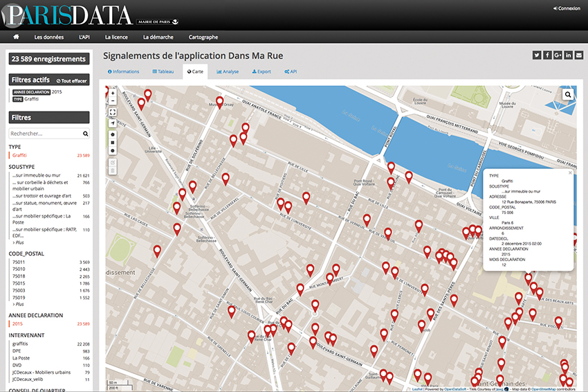Open La licence menu item

point(116,37)
